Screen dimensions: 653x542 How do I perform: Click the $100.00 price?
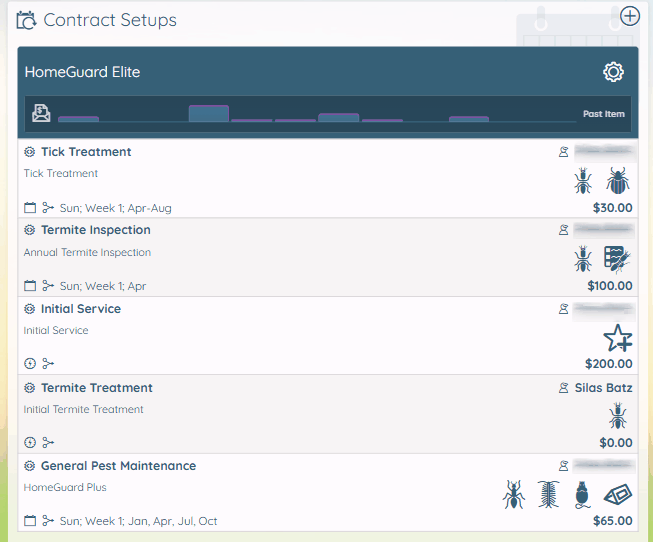click(610, 286)
